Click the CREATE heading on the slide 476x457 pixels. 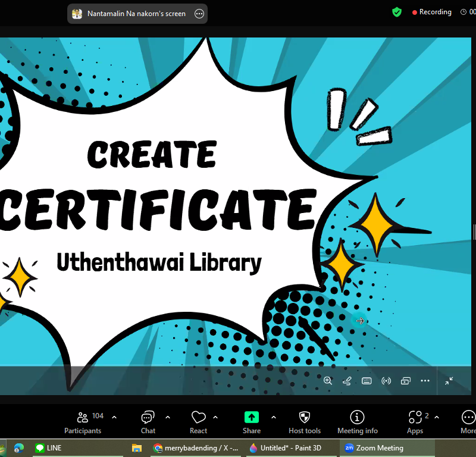152,154
